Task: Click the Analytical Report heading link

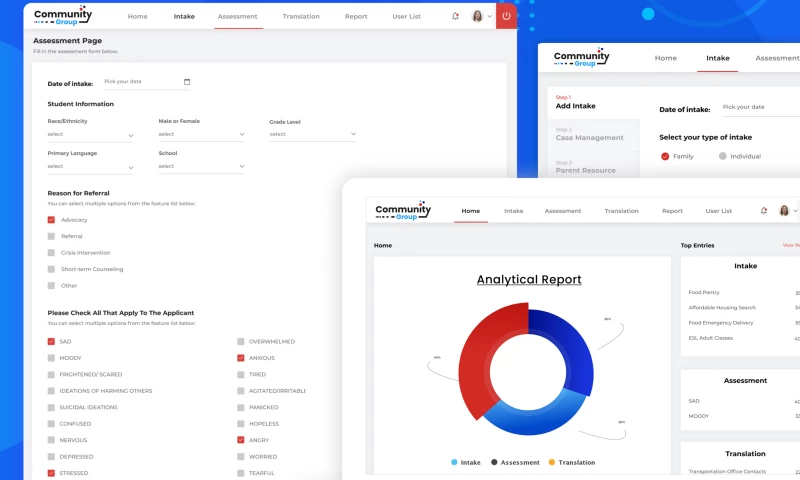Action: pyautogui.click(x=528, y=280)
